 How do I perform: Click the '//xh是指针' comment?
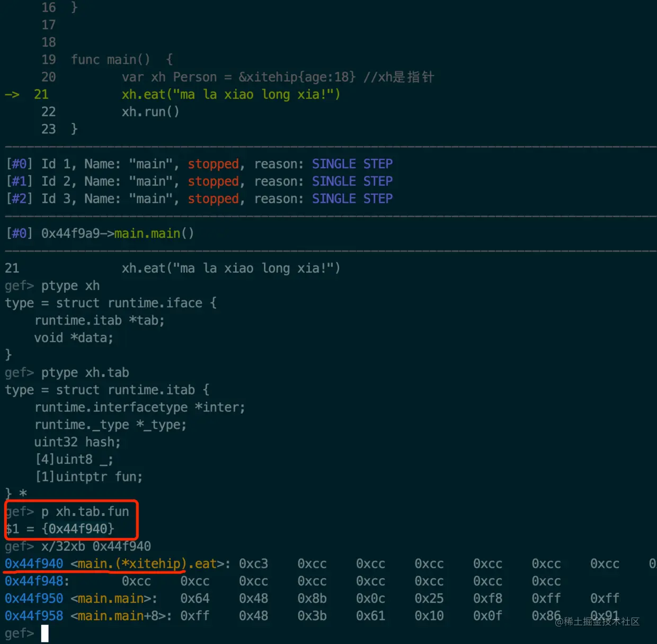[398, 77]
